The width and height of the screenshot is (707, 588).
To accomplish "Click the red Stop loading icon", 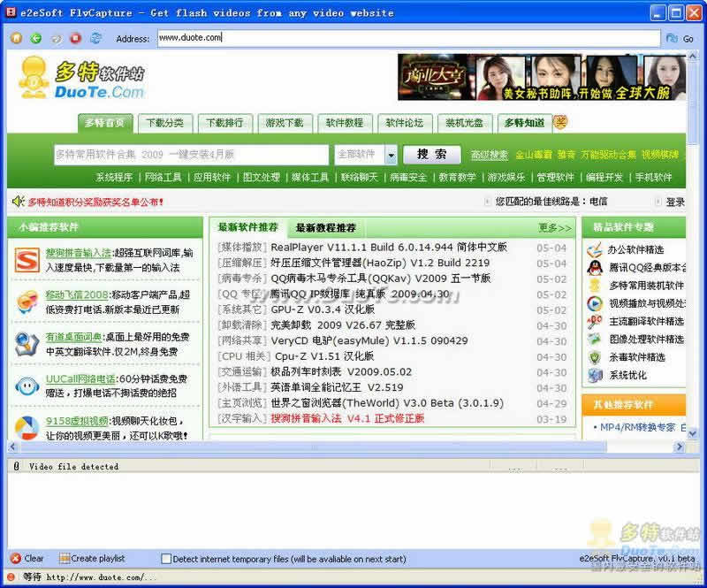I will [x=75, y=38].
